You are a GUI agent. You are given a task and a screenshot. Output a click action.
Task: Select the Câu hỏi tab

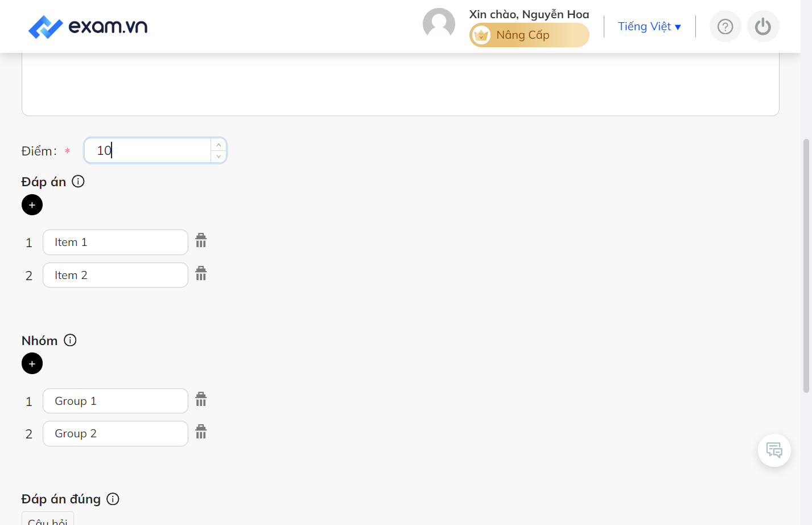(x=48, y=519)
